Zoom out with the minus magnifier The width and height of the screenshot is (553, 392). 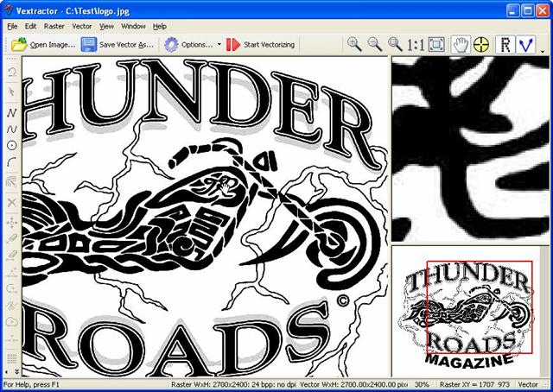[375, 44]
